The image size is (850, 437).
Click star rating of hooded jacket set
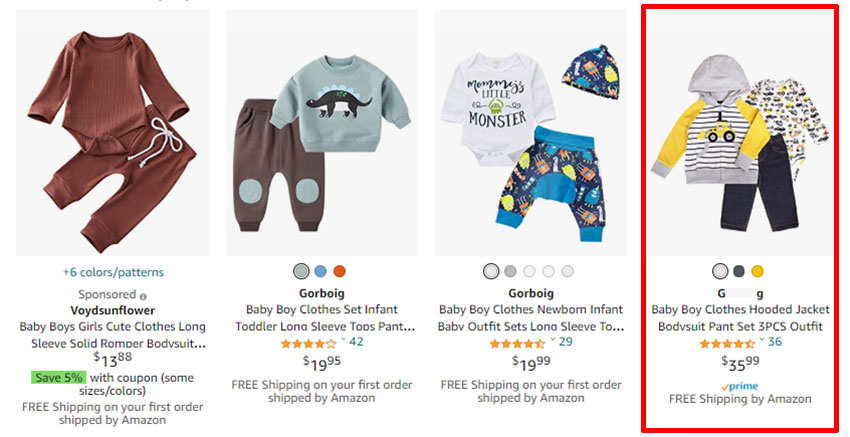coord(726,343)
